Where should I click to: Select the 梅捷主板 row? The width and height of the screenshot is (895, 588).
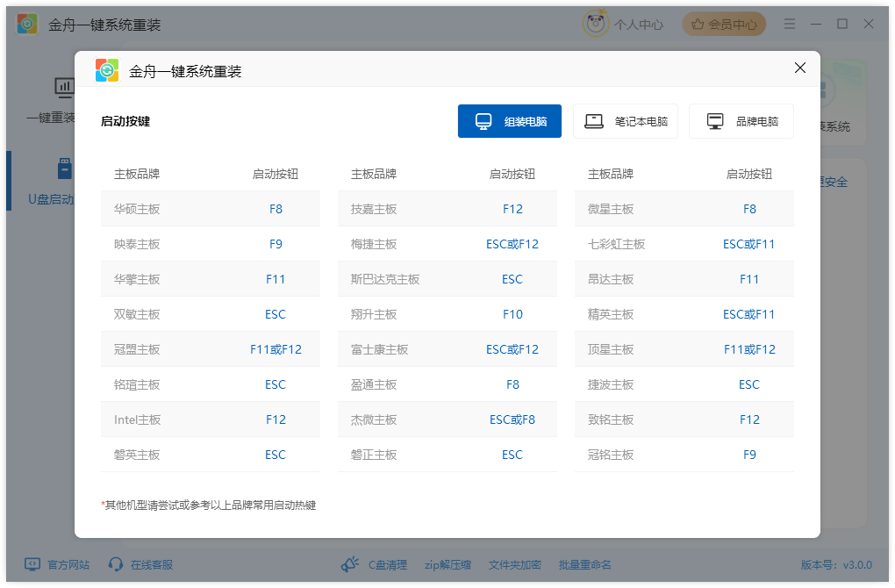coord(447,244)
